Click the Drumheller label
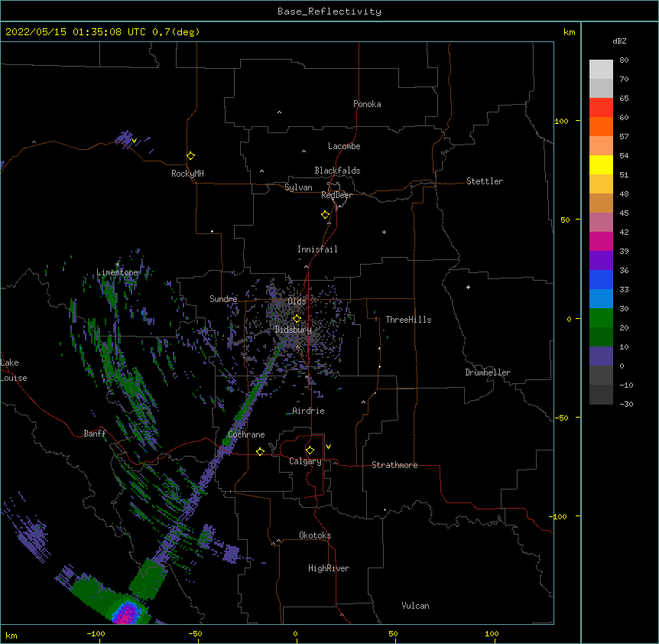The width and height of the screenshot is (659, 644). (488, 372)
